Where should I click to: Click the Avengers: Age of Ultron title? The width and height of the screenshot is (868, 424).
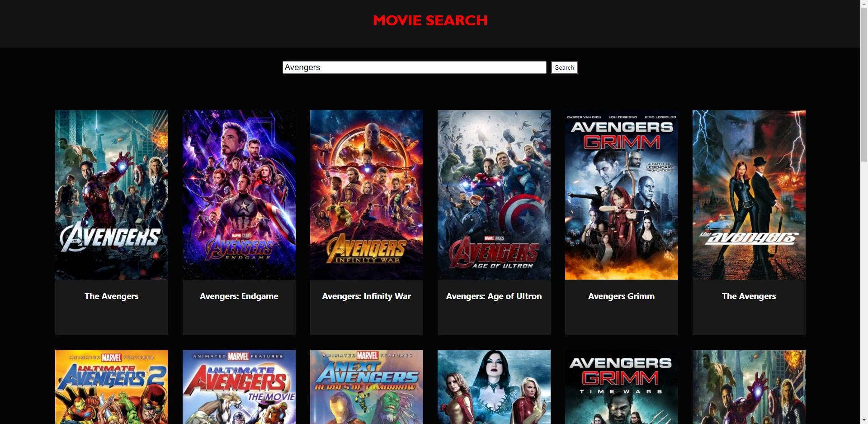[x=494, y=296]
